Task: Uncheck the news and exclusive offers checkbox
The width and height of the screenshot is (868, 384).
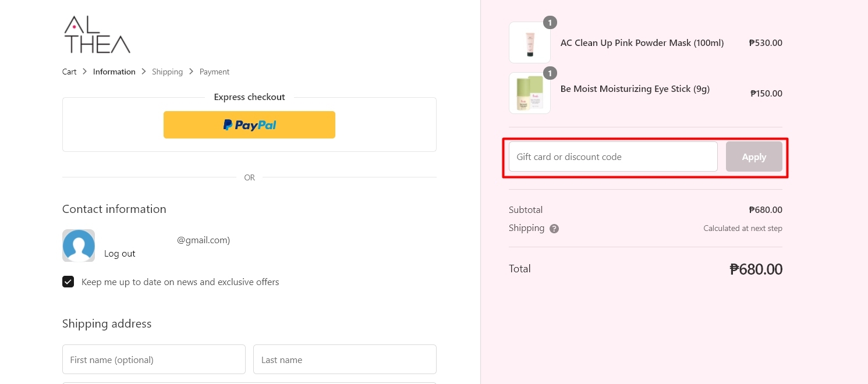Action: coord(68,282)
